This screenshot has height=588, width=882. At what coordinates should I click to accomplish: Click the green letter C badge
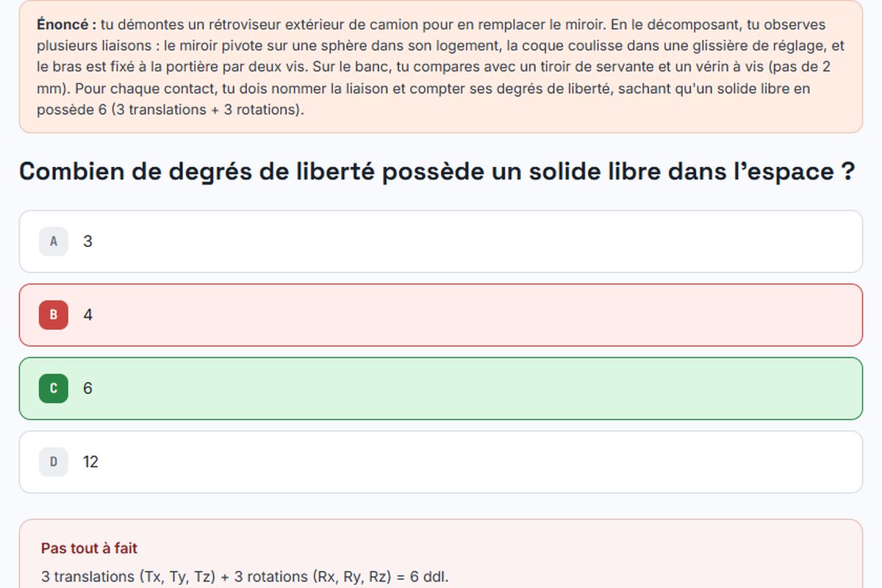(x=54, y=389)
